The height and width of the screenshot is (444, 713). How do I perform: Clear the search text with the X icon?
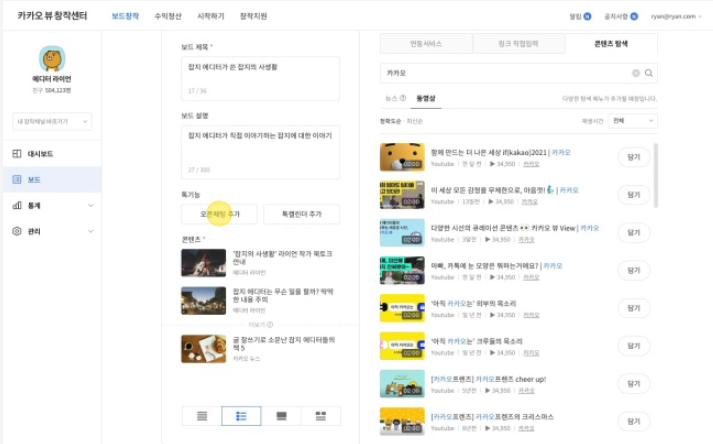[x=636, y=73]
